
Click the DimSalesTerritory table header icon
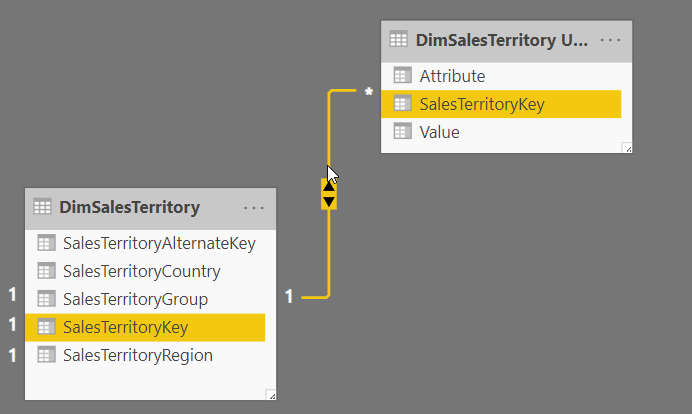point(42,207)
